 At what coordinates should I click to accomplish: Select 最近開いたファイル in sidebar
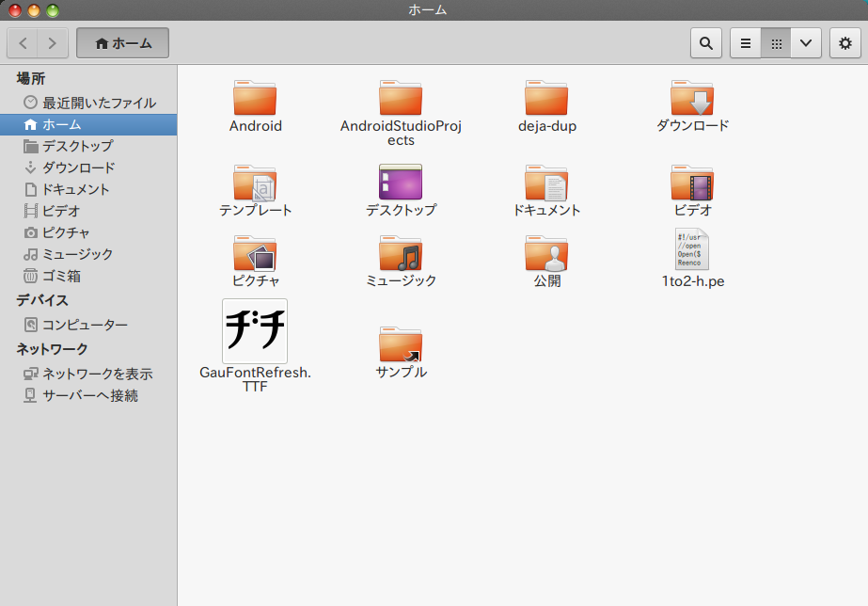[88, 103]
